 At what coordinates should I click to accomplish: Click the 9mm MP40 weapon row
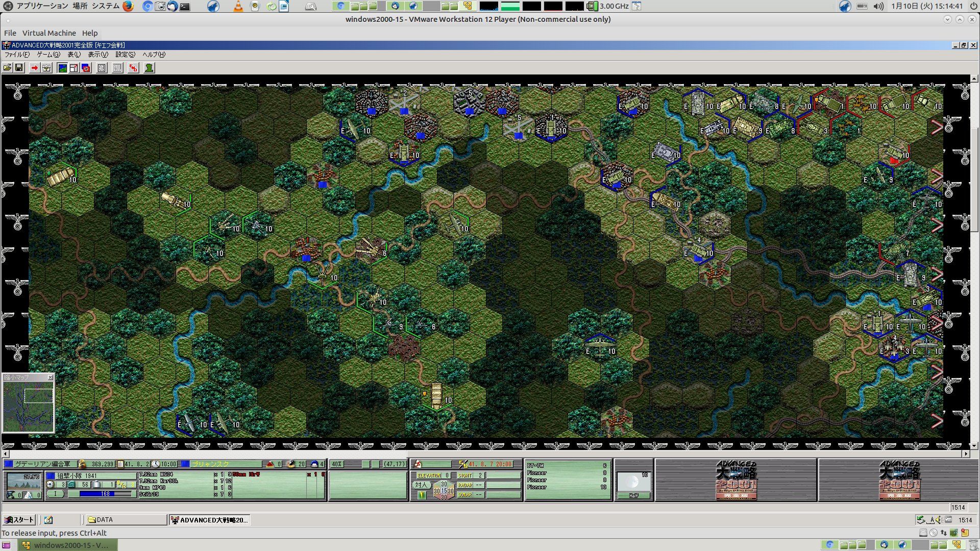tap(185, 488)
